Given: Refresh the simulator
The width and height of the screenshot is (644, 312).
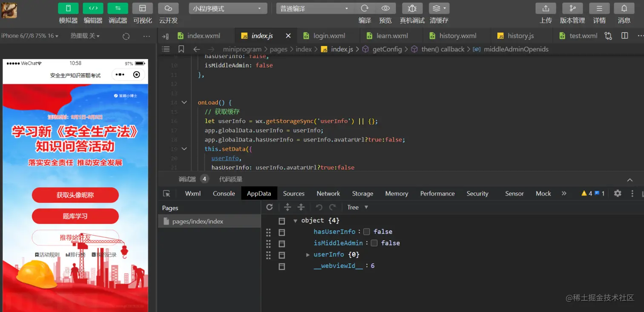Looking at the screenshot, I should tap(126, 36).
